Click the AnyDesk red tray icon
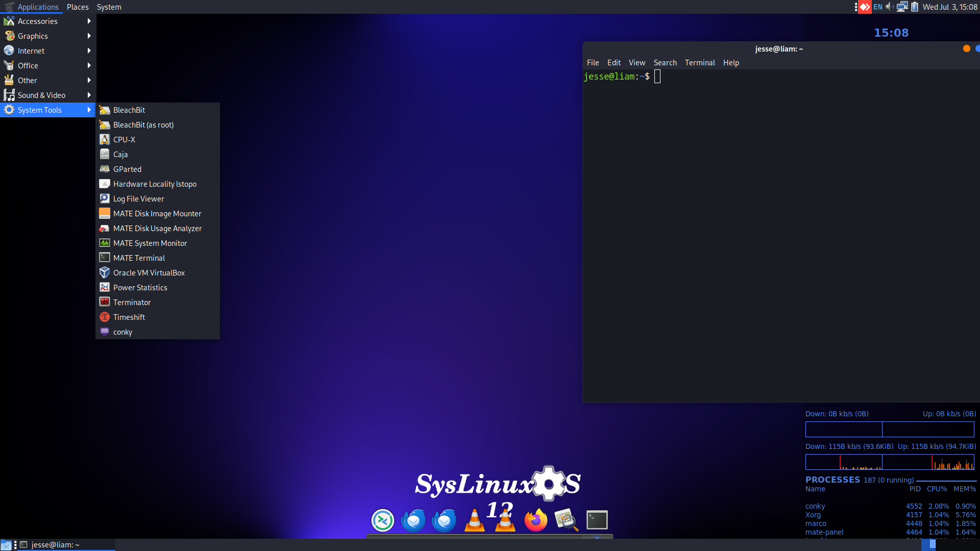 pyautogui.click(x=865, y=7)
